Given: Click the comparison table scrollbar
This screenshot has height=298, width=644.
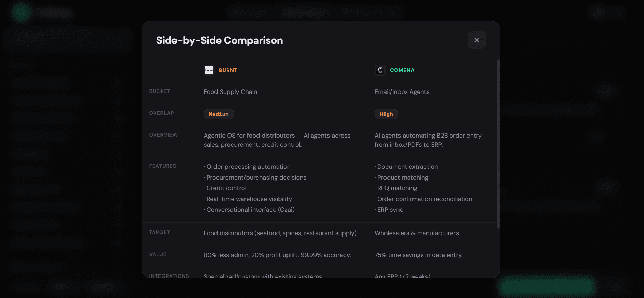Looking at the screenshot, I should pyautogui.click(x=498, y=144).
